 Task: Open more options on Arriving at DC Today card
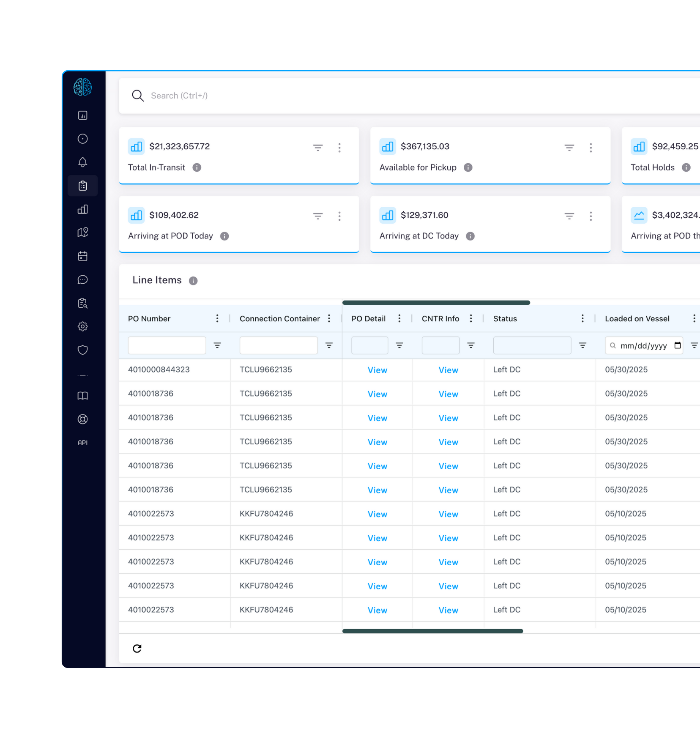coord(591,216)
